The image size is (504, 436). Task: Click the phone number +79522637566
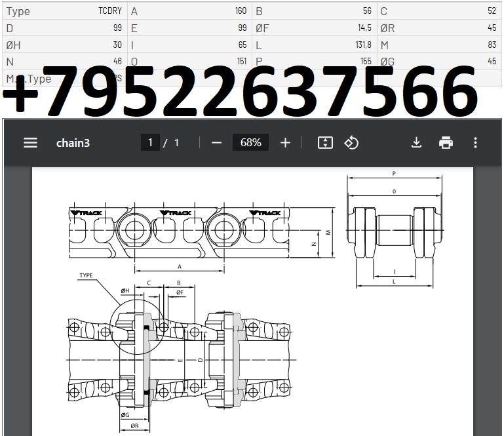coord(240,92)
